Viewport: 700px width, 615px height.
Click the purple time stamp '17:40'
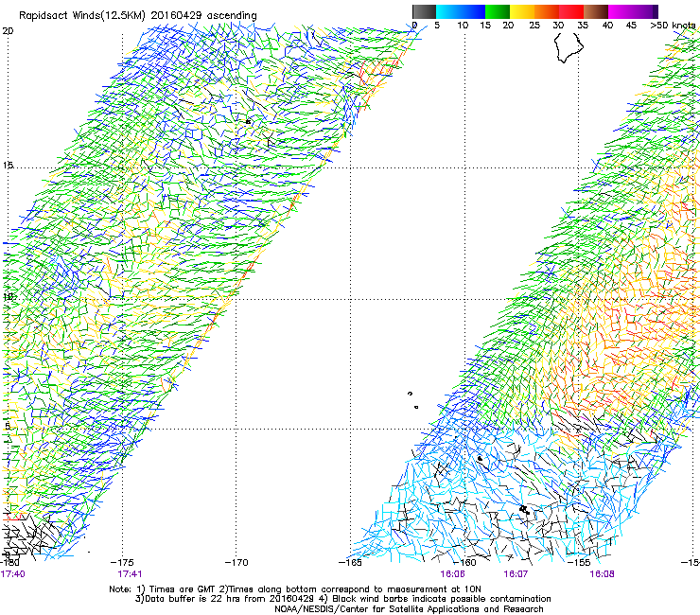pos(12,574)
